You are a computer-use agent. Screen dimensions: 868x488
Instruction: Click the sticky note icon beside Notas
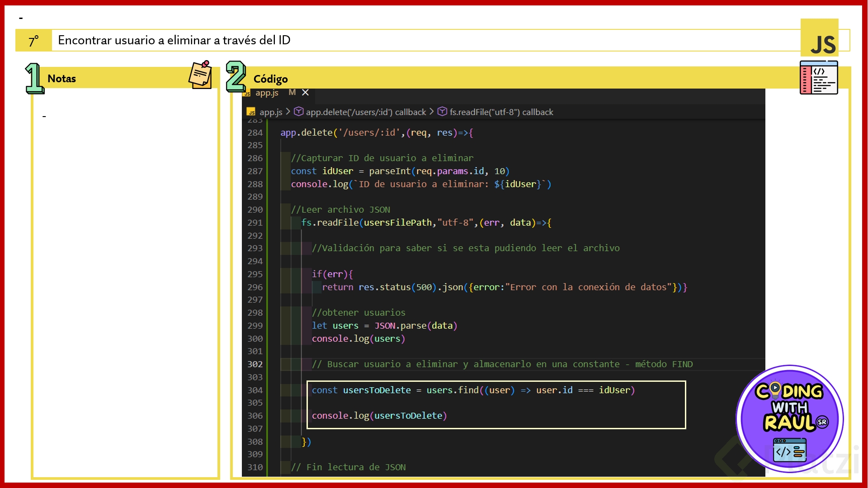coord(200,75)
